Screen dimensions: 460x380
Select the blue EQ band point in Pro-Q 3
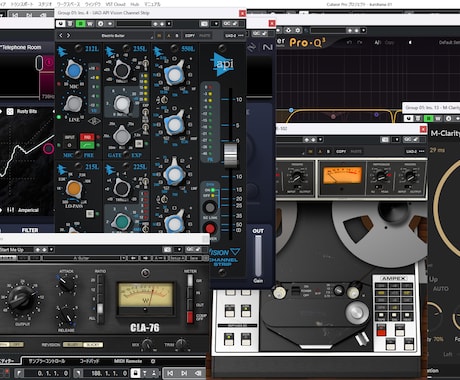[x=291, y=110]
